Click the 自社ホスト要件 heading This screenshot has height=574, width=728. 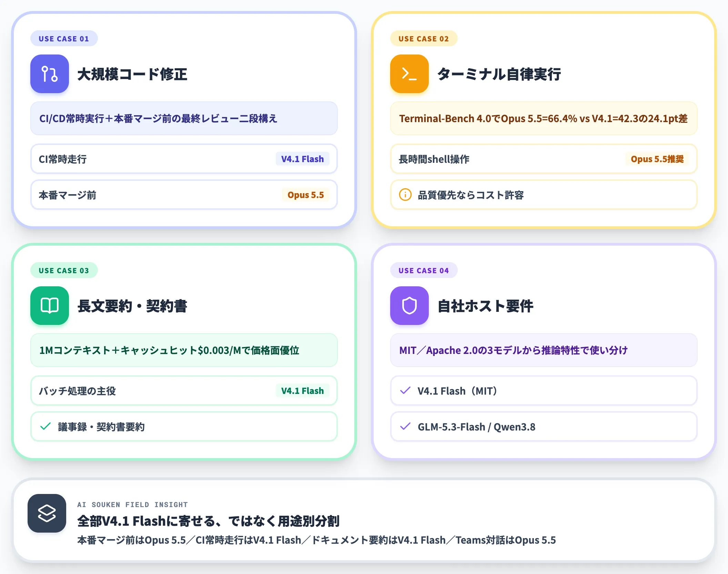pos(485,306)
